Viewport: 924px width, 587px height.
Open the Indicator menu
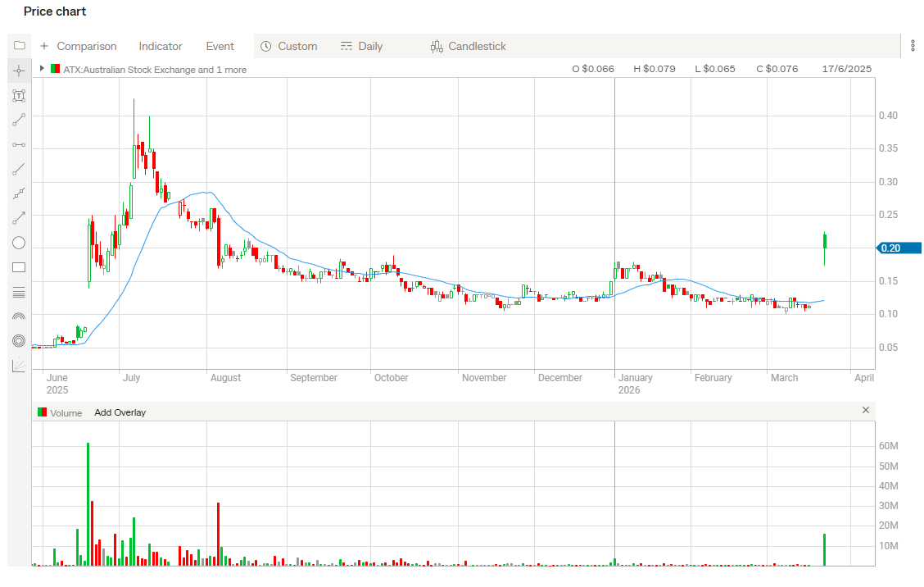161,46
